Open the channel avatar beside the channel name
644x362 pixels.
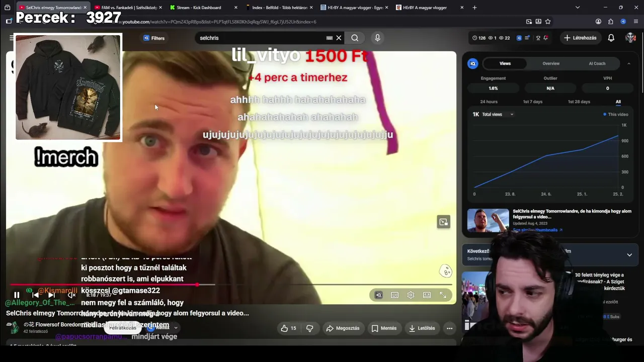tap(12, 328)
